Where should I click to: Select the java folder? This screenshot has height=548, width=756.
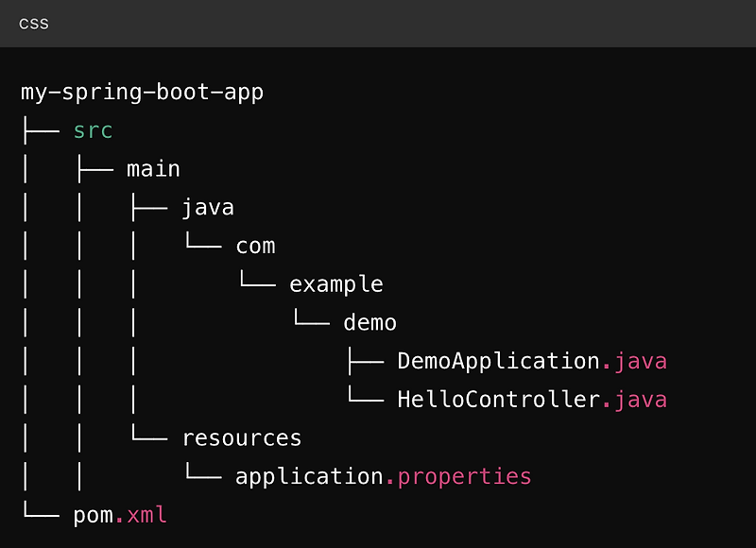pyautogui.click(x=208, y=206)
